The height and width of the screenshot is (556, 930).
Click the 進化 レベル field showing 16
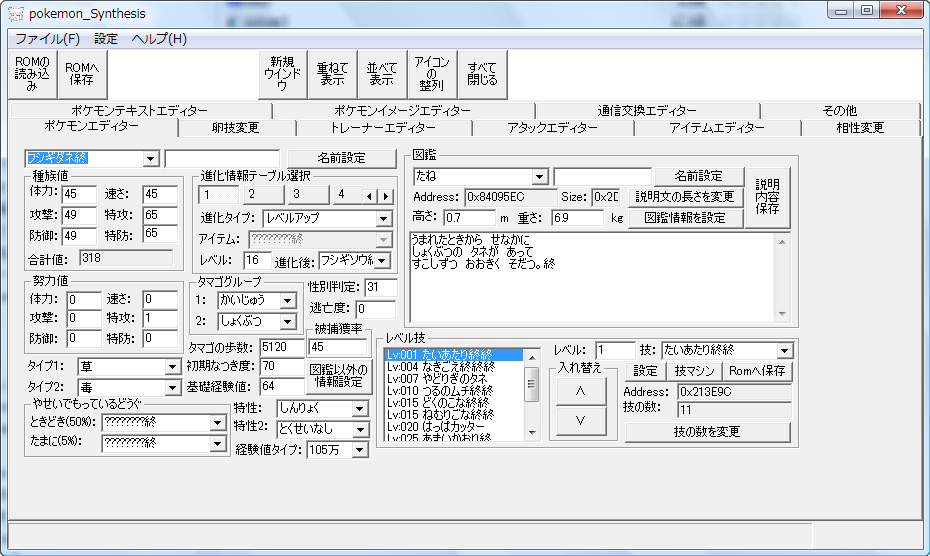click(x=257, y=260)
